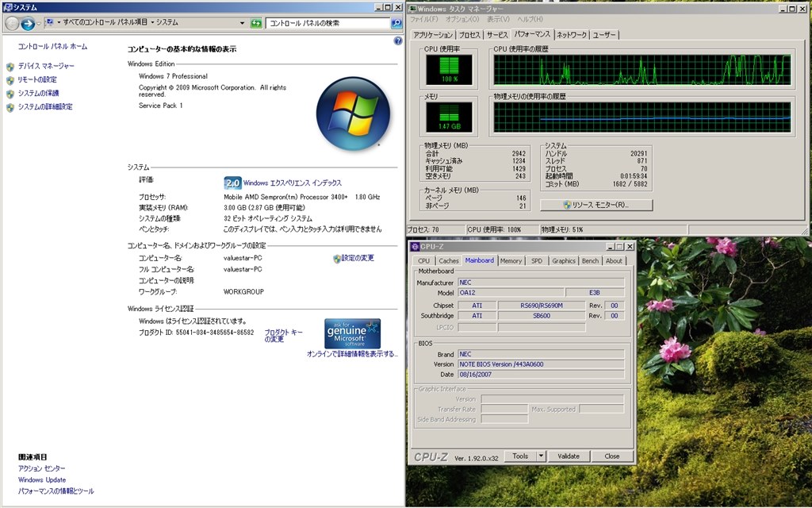Open the リモートの設定 link
The image size is (812, 508).
(x=37, y=80)
